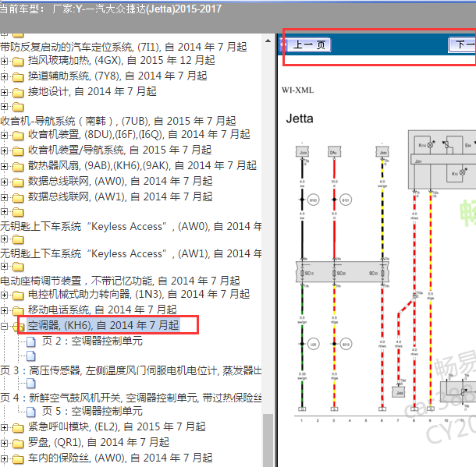Select 数据总线联网, (AW0) tree entry

coord(120,182)
